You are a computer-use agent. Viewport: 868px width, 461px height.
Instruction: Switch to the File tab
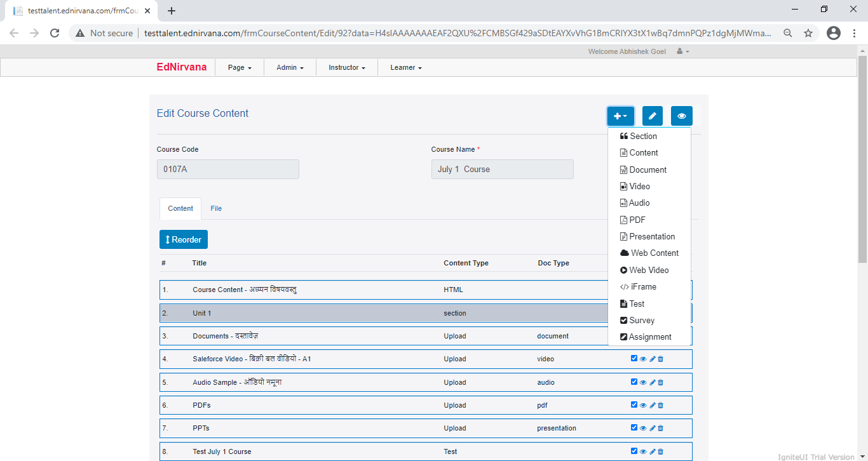coord(216,208)
